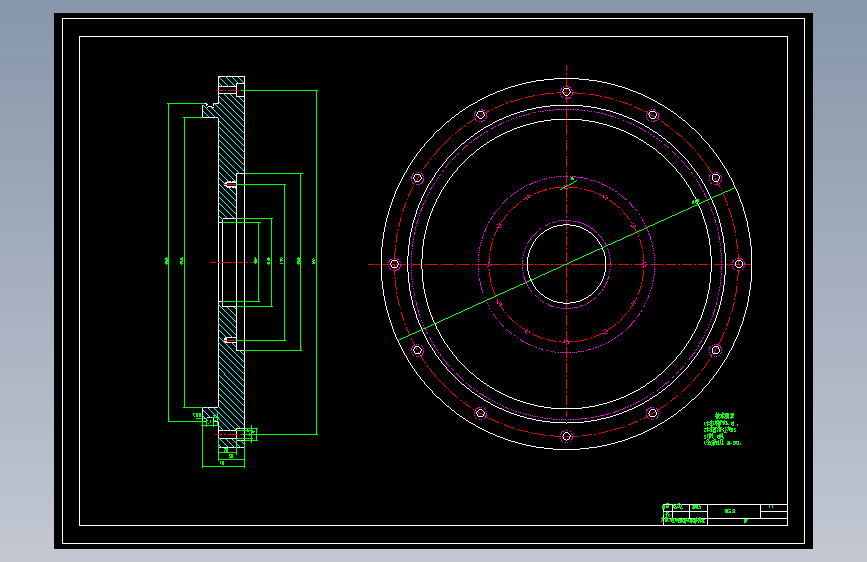Select the rightmost vertical dimension line of the section view
This screenshot has width=867, height=562.
(317, 262)
